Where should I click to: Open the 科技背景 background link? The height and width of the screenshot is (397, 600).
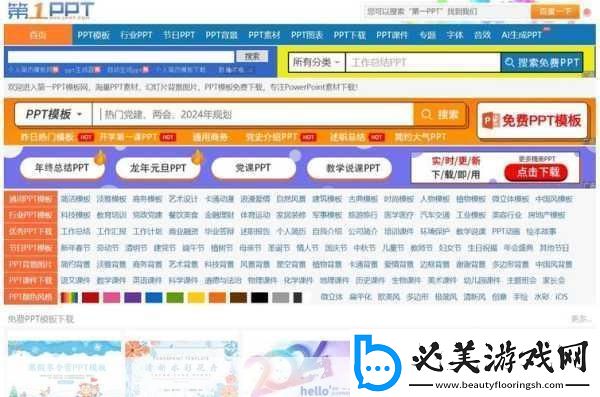(219, 264)
